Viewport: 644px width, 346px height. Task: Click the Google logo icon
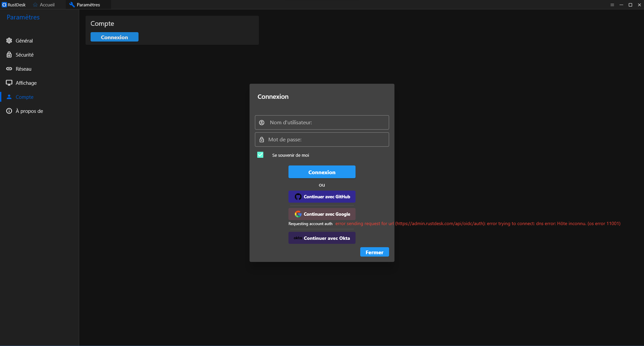[x=298, y=214]
